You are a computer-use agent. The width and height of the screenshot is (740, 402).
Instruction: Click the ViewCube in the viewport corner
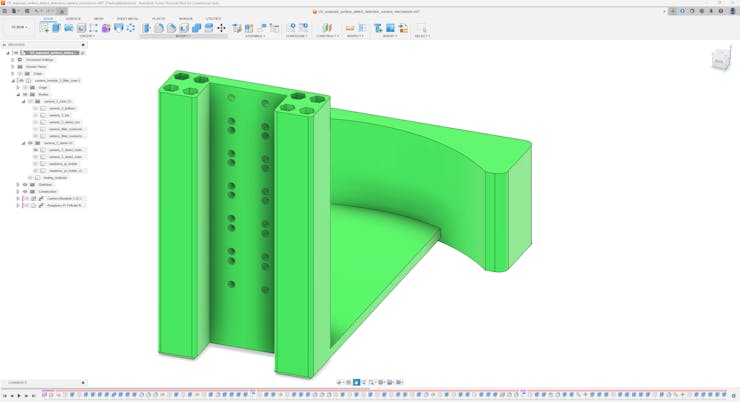pyautogui.click(x=721, y=61)
